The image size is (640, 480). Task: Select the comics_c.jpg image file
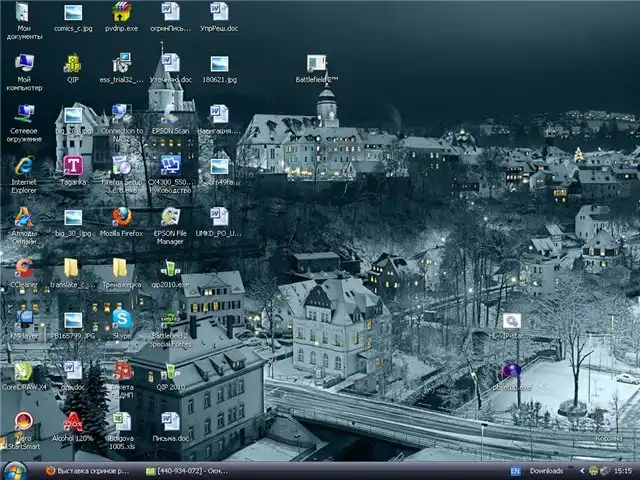[73, 13]
